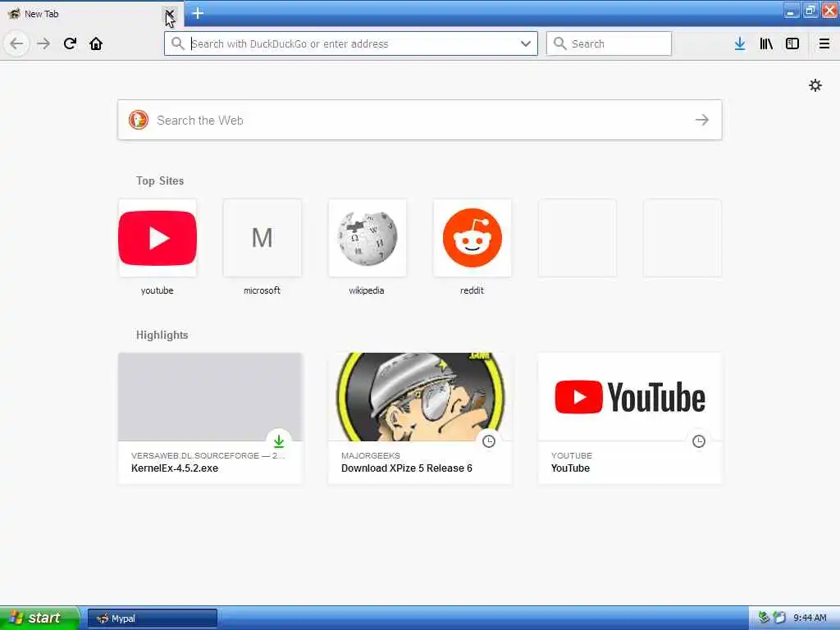Click the second system tray icon
The width and height of the screenshot is (840, 630).
tap(779, 618)
